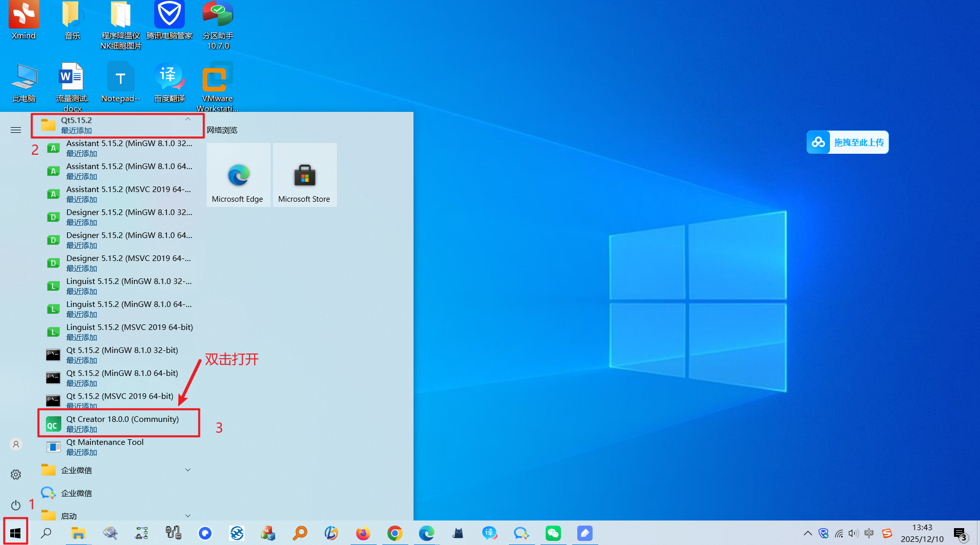Open the user account icon in Start
Screen dimensions: 980x545
[x=16, y=444]
